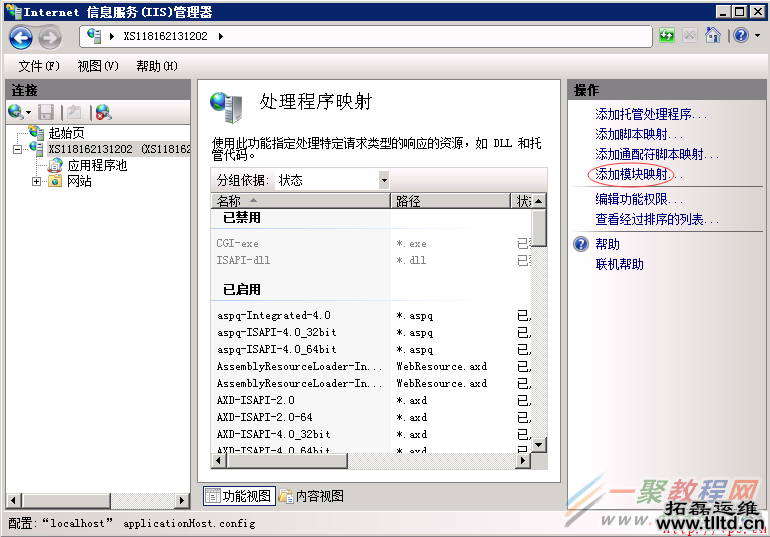Collapse the XS118162131202 server node
Viewport: 770px width, 537px height.
pos(18,149)
